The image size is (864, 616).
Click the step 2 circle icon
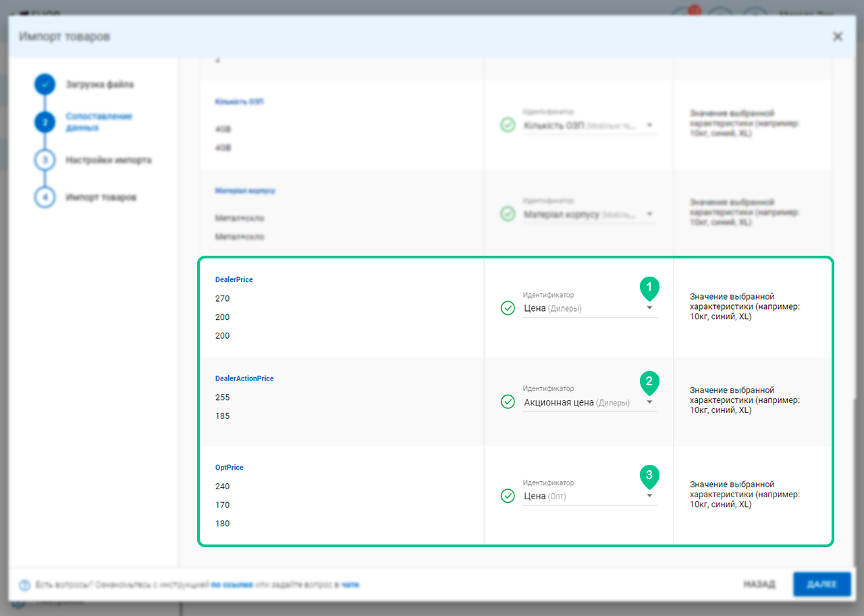[x=45, y=122]
